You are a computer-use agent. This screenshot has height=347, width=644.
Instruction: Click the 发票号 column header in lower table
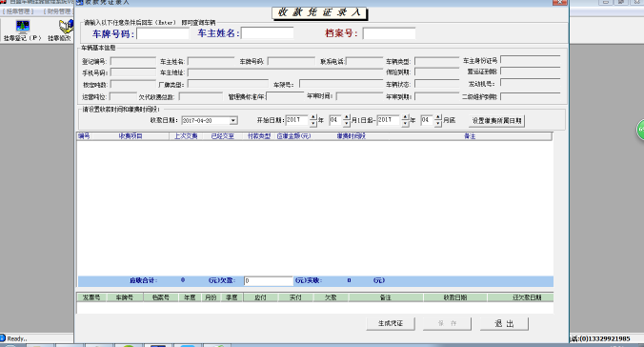91,297
